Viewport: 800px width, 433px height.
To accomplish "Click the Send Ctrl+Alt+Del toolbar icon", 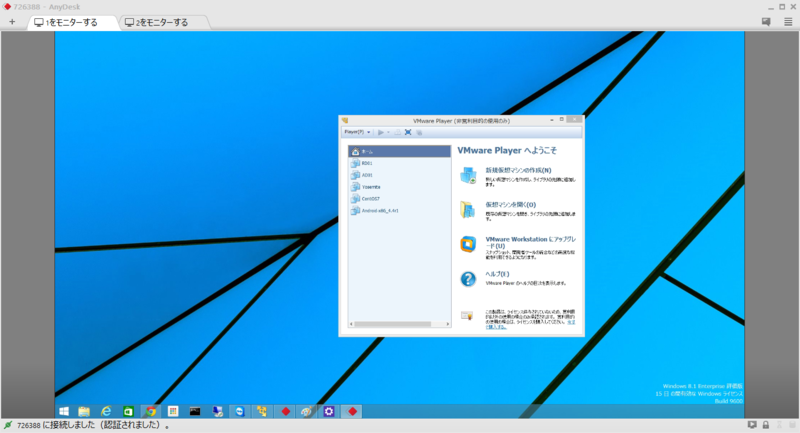I will coord(397,132).
